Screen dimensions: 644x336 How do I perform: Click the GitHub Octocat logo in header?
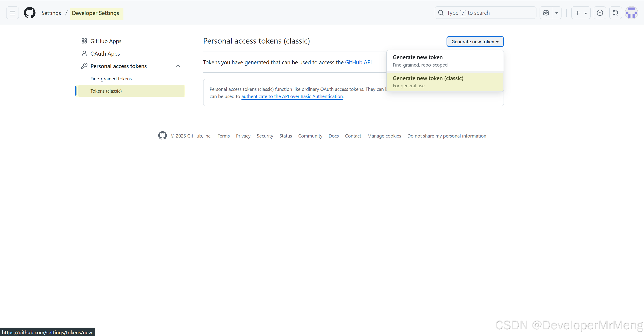pos(30,13)
